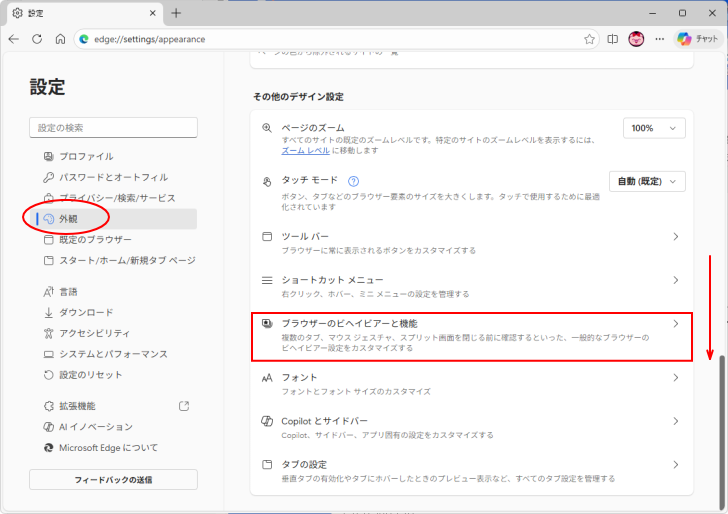Open 言語 settings section

click(114, 292)
